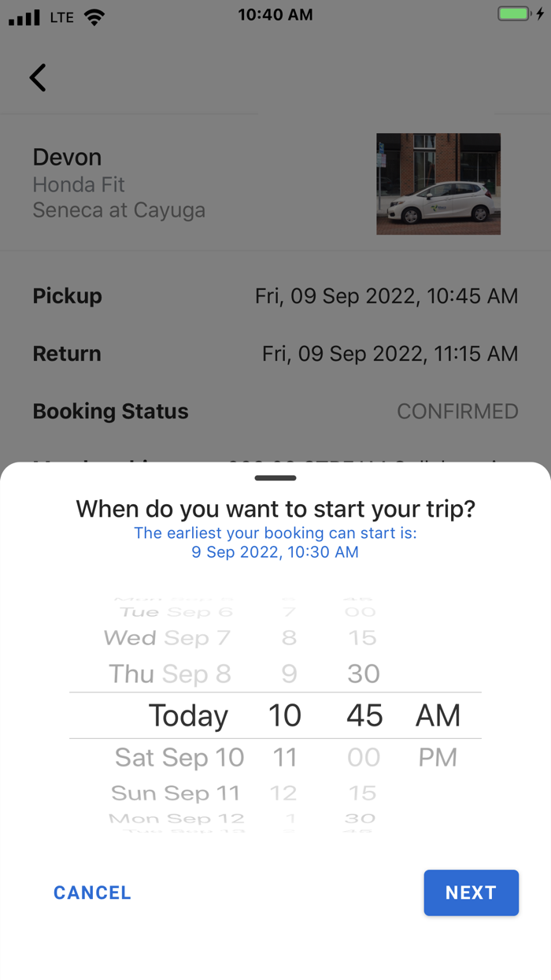Select Sat Sep 10 in the date picker
This screenshot has height=980, width=551.
coord(179,757)
